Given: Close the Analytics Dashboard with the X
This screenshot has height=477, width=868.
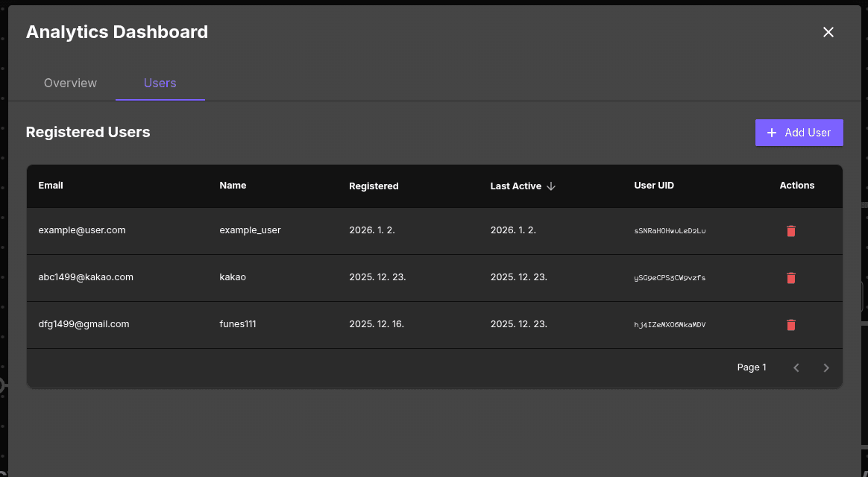Looking at the screenshot, I should point(828,32).
